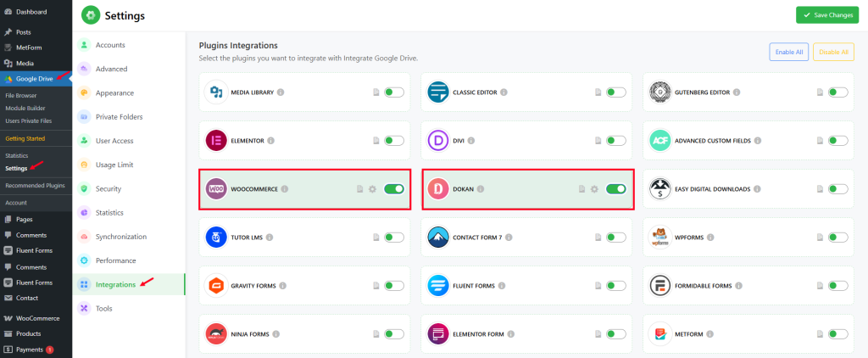Click the Fluent Forms card info icon

501,286
